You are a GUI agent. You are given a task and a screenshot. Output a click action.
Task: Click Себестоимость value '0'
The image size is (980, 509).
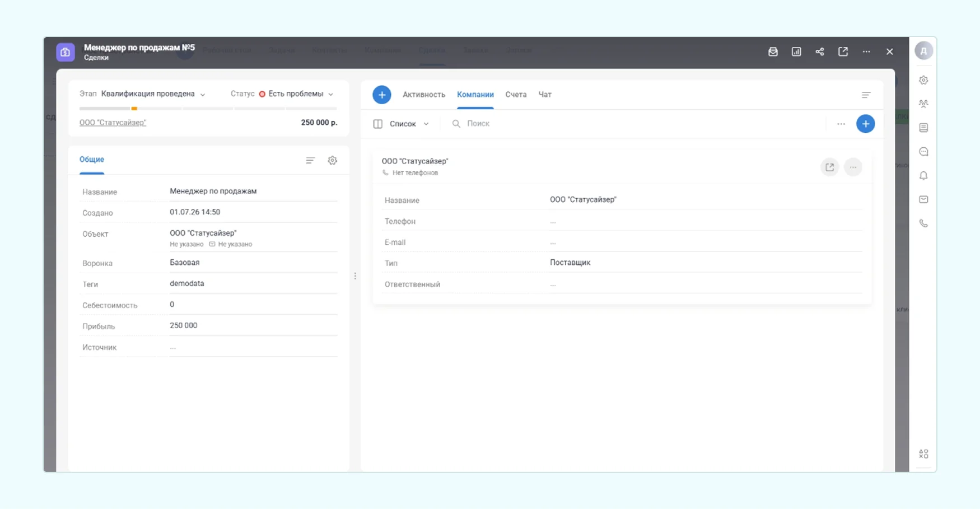pyautogui.click(x=172, y=305)
